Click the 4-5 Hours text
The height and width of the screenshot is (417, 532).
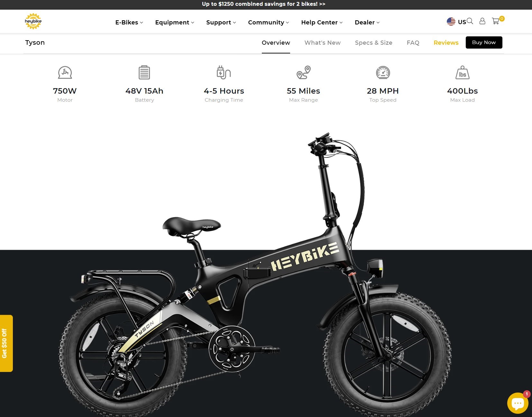point(224,91)
